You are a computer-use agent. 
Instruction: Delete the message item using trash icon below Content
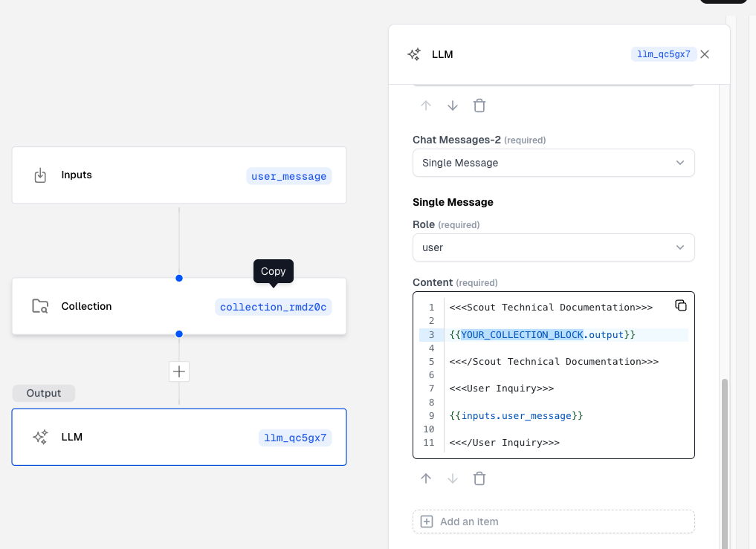tap(479, 478)
